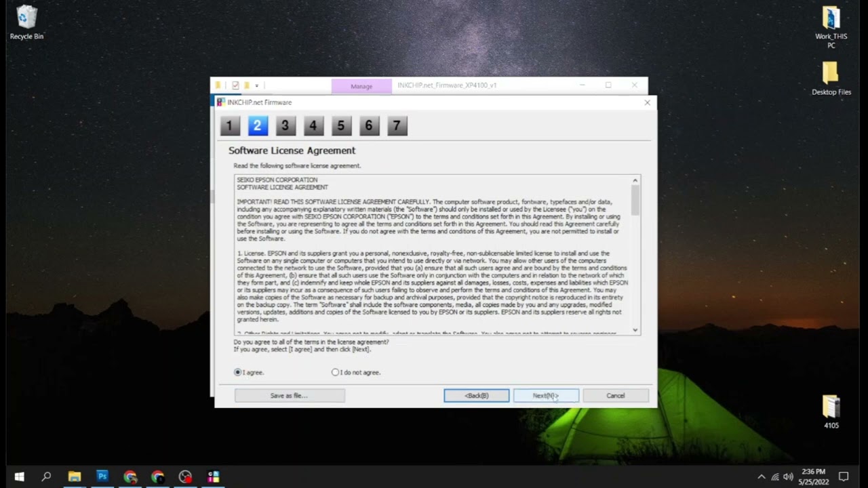Open the second Chrome taskbar icon

[x=158, y=476]
